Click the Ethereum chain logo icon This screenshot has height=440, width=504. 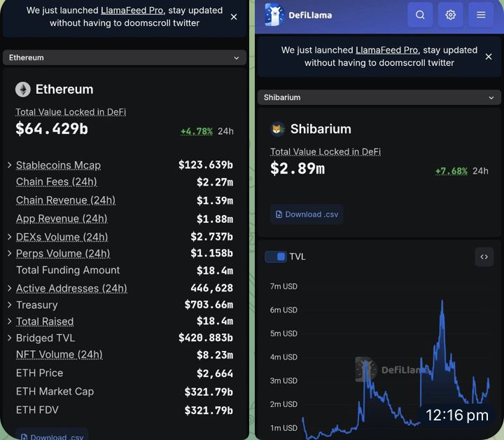tap(23, 90)
